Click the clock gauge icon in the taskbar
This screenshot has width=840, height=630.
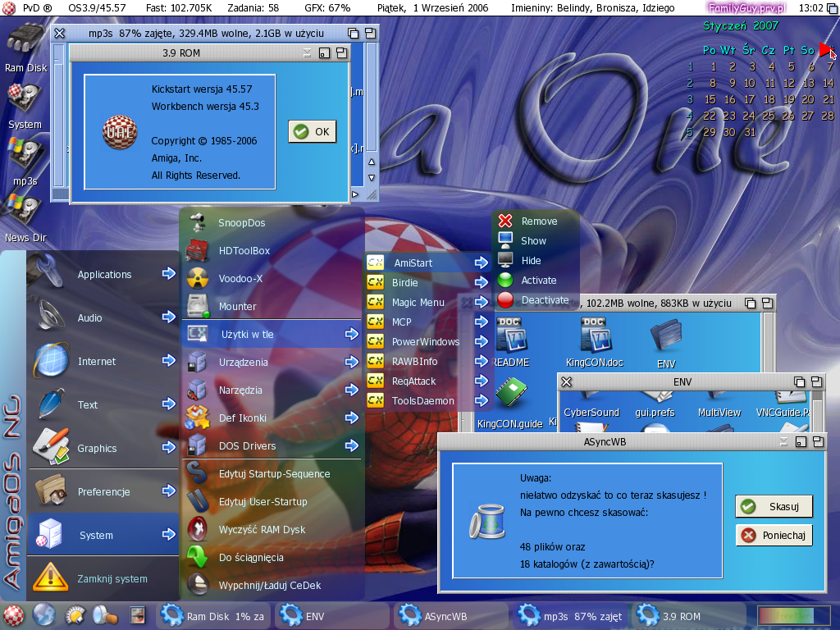tap(75, 615)
